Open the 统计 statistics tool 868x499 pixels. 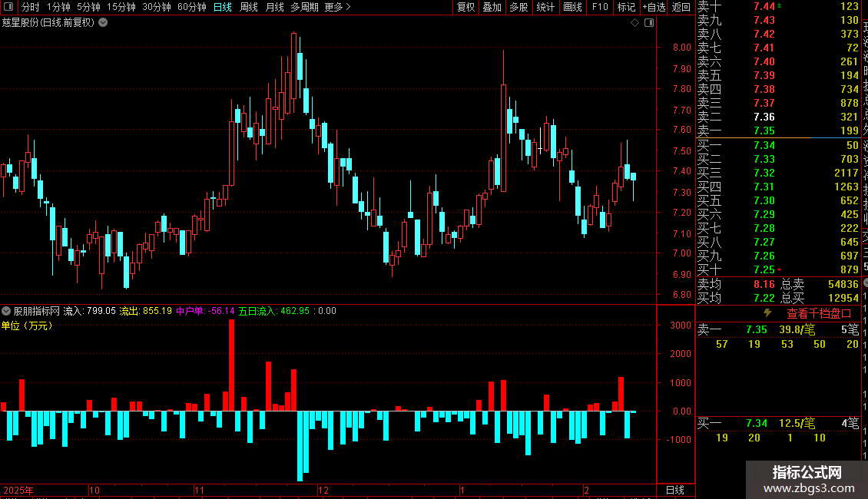point(545,7)
